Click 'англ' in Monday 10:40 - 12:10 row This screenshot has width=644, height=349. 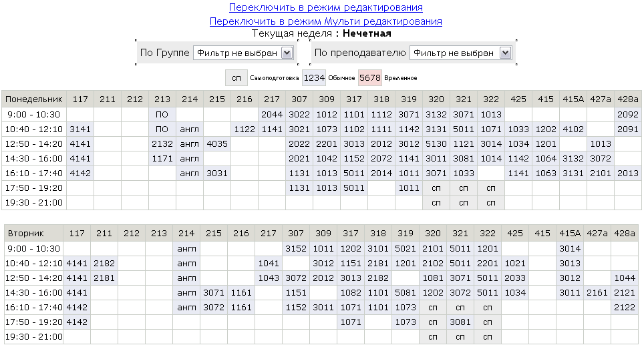(189, 129)
